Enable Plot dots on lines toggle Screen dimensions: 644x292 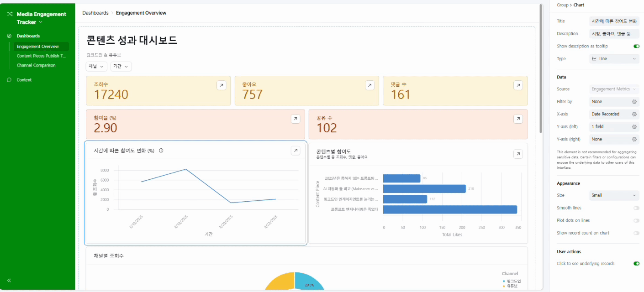tap(636, 220)
